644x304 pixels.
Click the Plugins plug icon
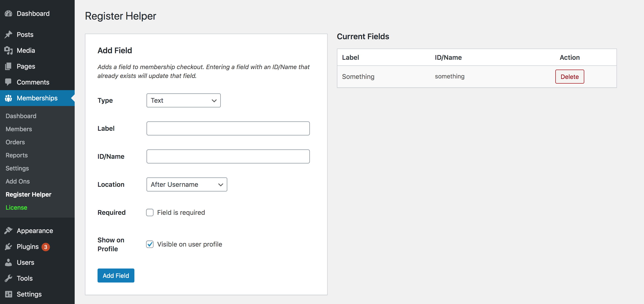pos(8,247)
